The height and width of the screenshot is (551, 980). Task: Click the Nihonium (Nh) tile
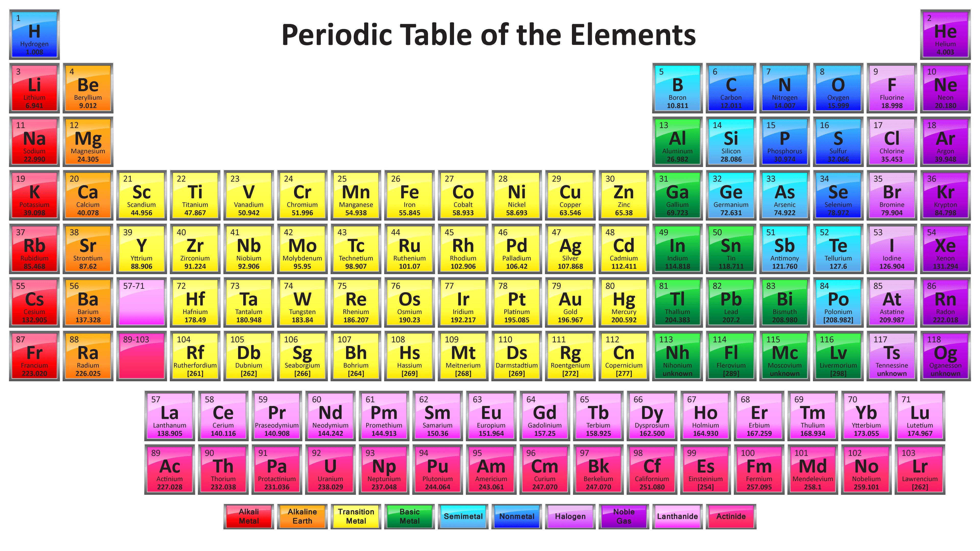click(x=677, y=356)
